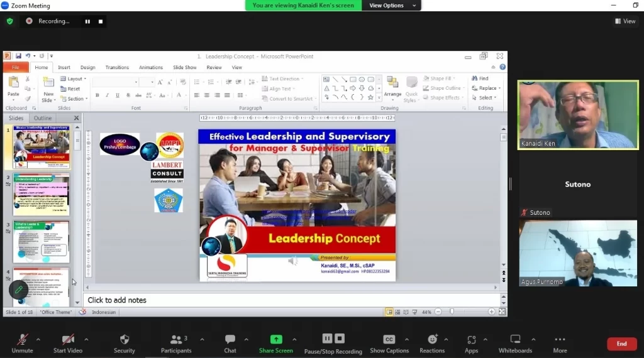Open Security shield options
644x358 pixels.
[124, 344]
